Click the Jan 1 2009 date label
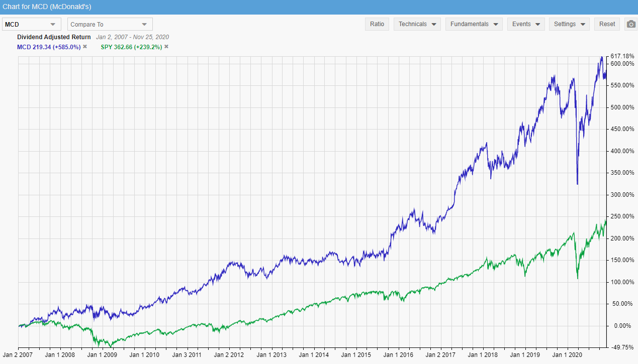Viewport: 638px width, 364px height. [103, 354]
